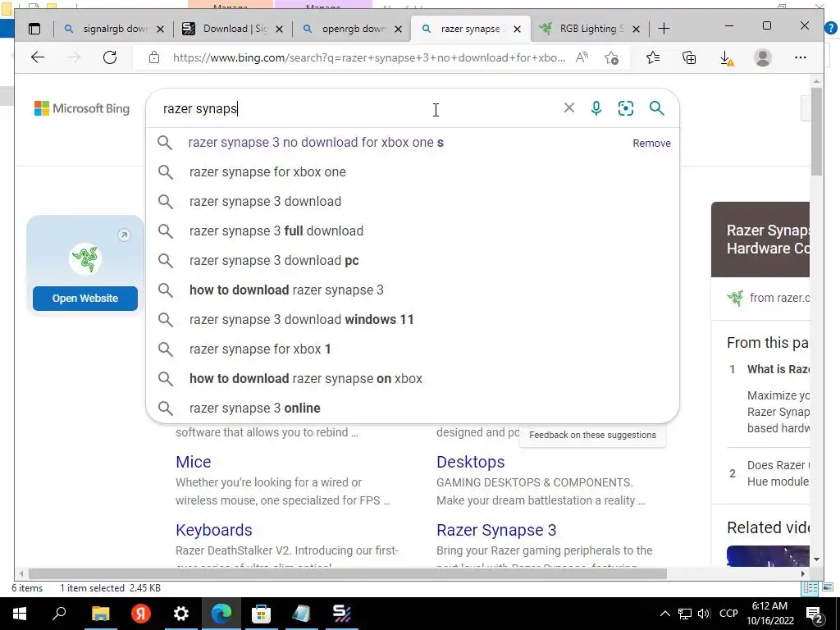
Task: Click the address bar URL
Action: (x=368, y=57)
